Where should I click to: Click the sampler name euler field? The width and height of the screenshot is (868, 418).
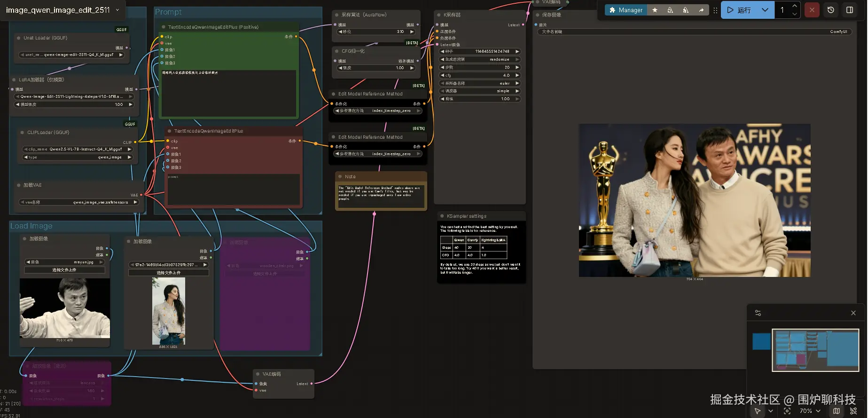pos(480,83)
